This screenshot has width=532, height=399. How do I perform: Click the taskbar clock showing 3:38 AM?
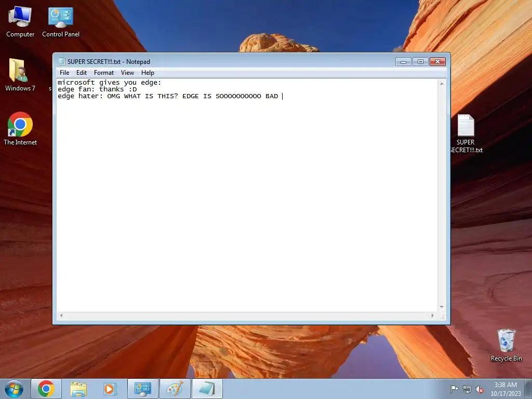505,389
